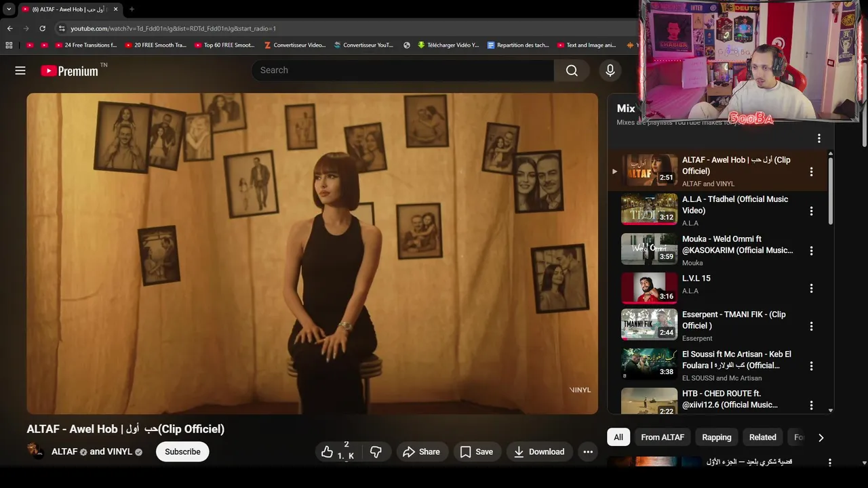Open more actions menu below video
The width and height of the screenshot is (868, 488).
pos(588,452)
